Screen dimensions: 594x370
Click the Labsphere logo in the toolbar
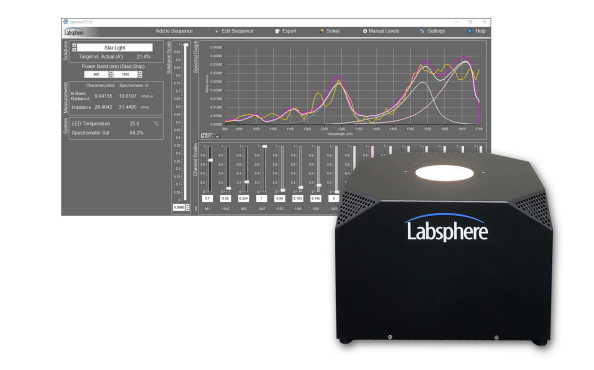pos(74,32)
